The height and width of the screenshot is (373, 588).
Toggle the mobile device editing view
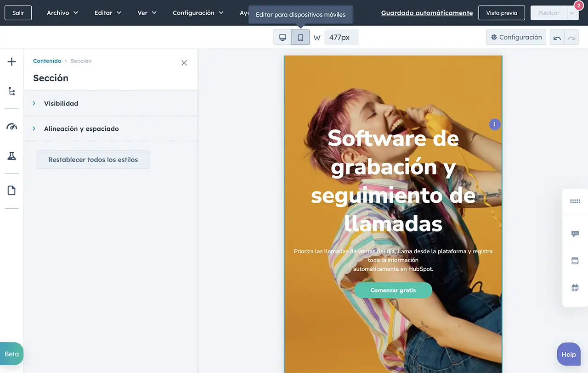pos(300,38)
